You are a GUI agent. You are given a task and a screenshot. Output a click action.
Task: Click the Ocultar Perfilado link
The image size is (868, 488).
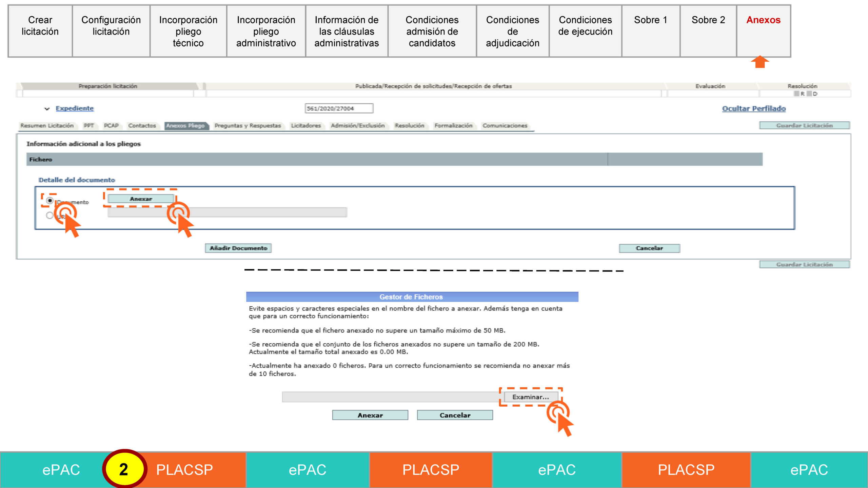point(754,108)
